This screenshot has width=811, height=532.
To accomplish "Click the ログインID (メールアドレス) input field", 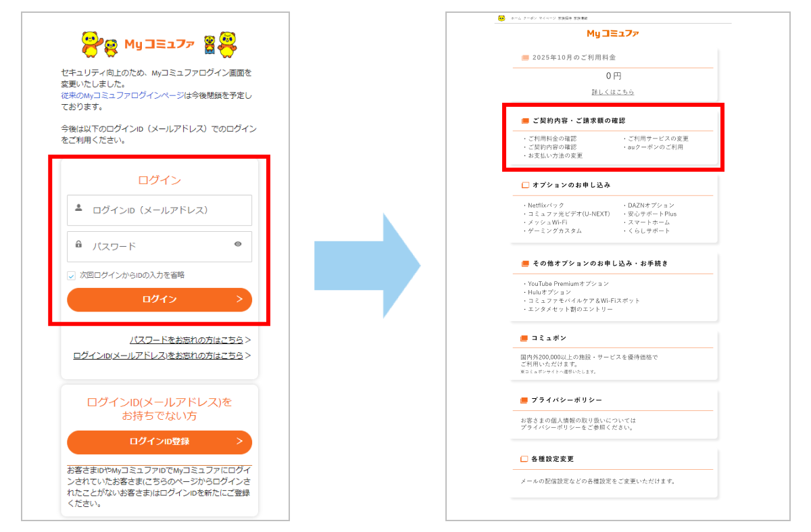I will 159,210.
